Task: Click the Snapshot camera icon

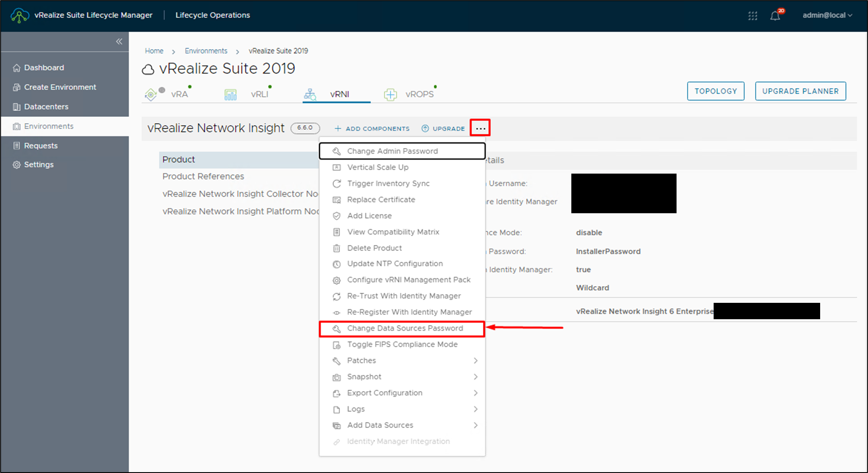Action: click(337, 377)
